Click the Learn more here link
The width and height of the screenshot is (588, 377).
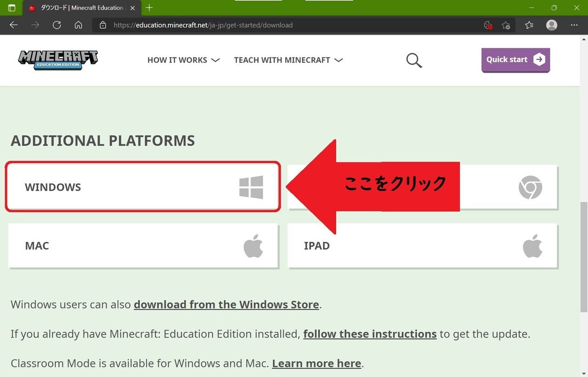(316, 363)
